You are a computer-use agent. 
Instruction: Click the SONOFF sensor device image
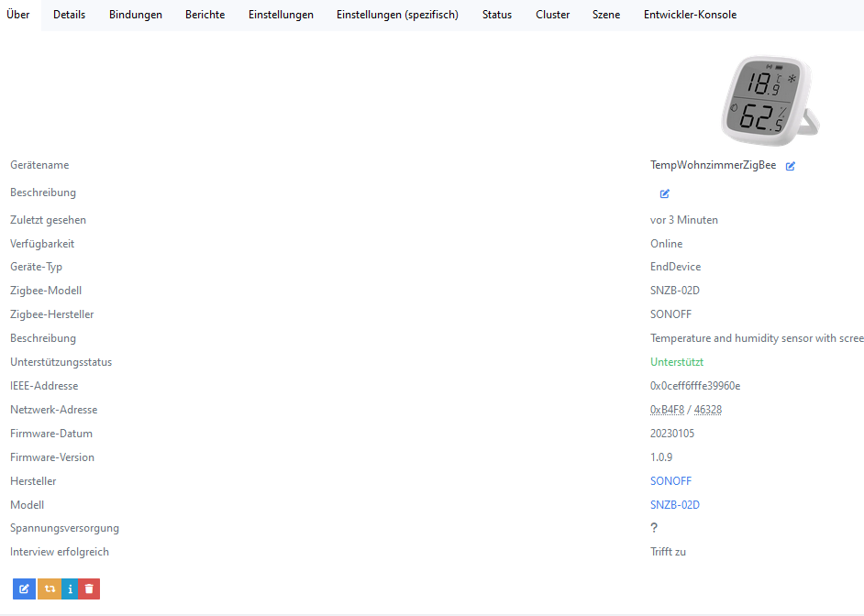click(769, 101)
